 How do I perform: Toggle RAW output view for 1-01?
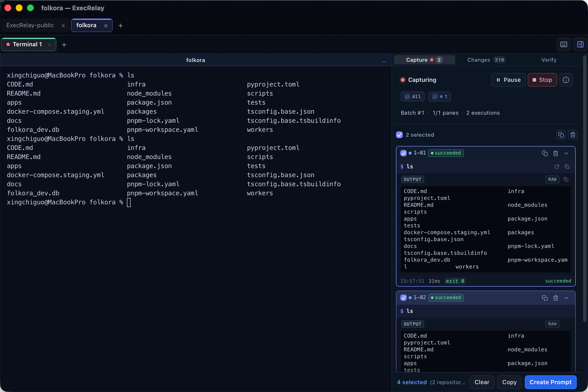(x=552, y=180)
